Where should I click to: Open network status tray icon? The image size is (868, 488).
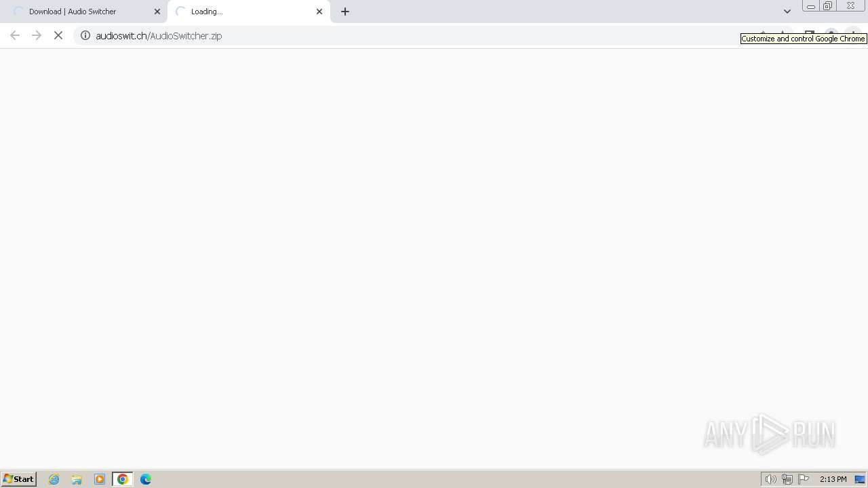(787, 479)
